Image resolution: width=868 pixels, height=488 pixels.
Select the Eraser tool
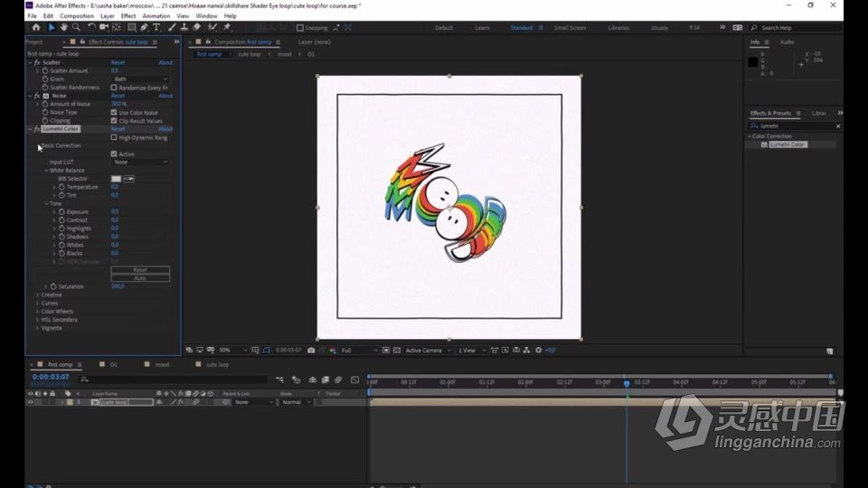(196, 27)
